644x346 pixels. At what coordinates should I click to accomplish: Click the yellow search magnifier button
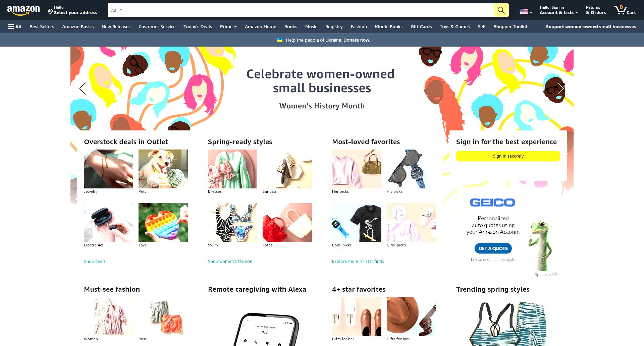501,10
